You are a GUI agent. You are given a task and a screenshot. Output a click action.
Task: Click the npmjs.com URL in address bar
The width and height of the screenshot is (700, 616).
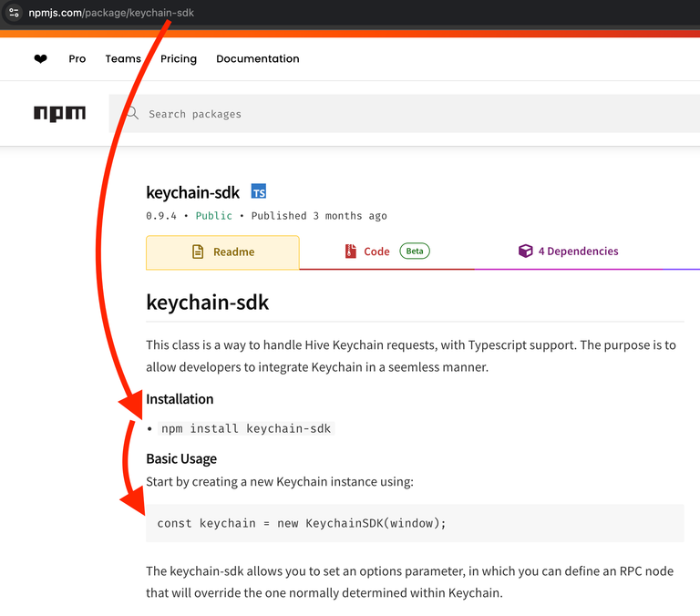click(x=111, y=13)
